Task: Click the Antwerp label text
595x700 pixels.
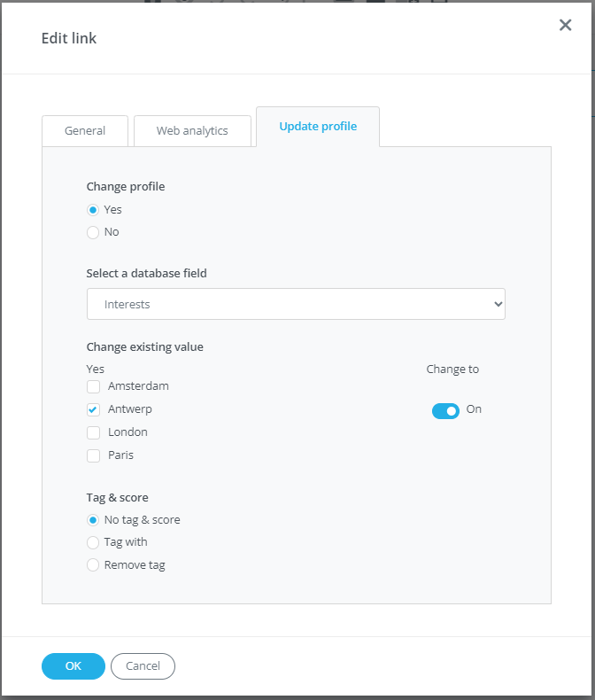Action: coord(130,409)
